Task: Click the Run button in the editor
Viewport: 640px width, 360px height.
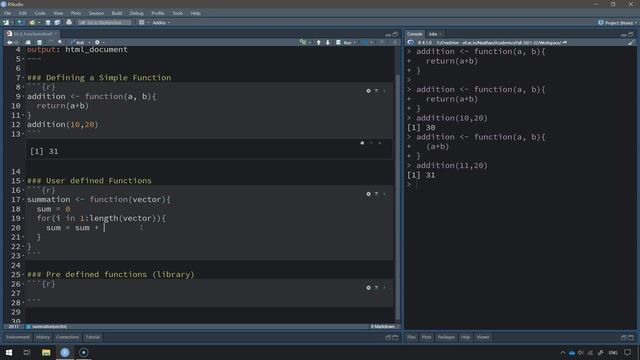Action: (344, 42)
